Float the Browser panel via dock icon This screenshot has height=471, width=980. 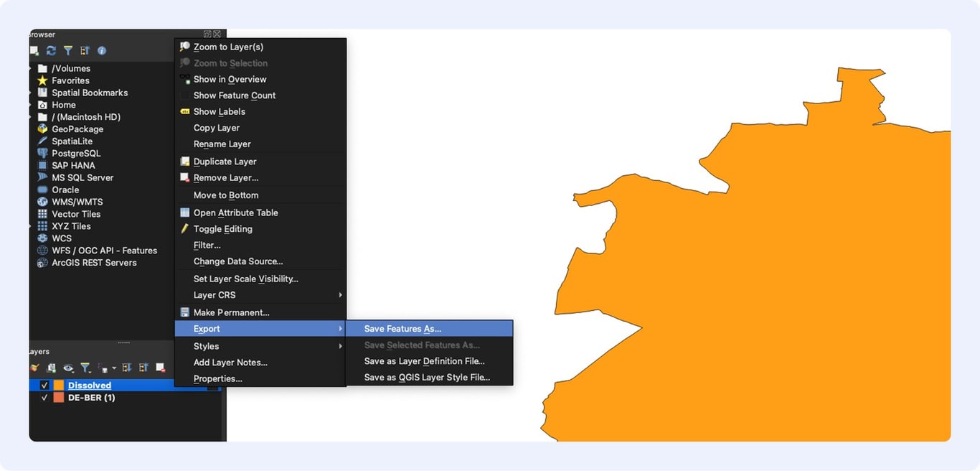207,34
